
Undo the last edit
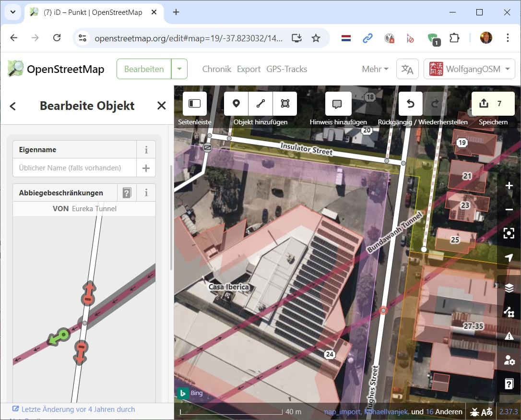tap(410, 104)
